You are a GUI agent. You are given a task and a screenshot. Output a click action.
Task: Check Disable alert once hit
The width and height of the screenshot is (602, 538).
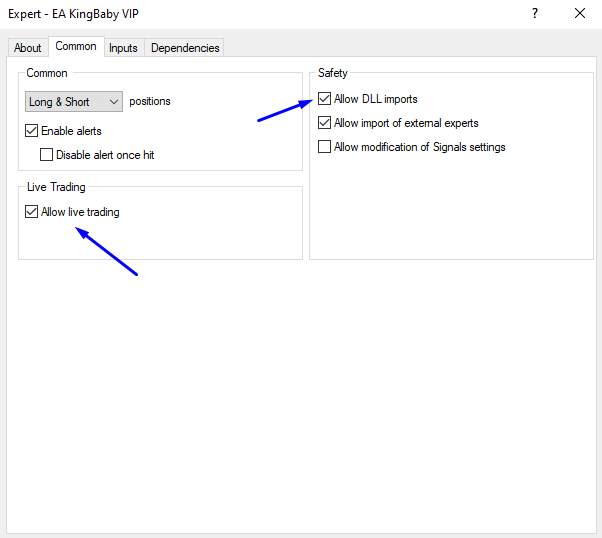point(46,155)
